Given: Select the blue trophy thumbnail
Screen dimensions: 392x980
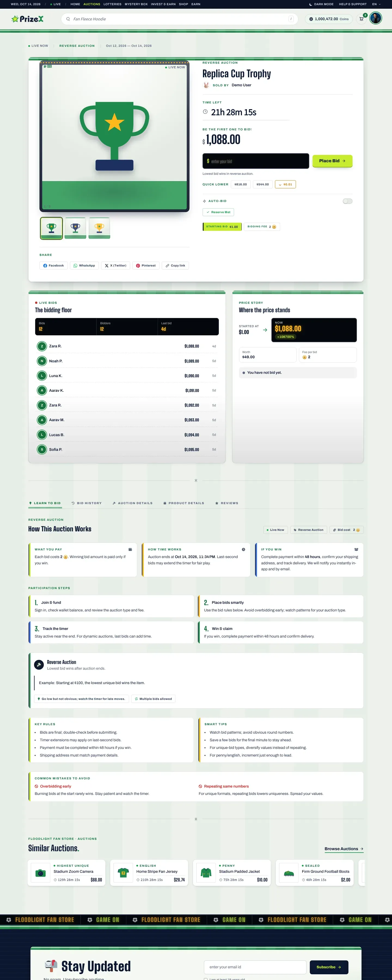Looking at the screenshot, I should click(x=75, y=228).
